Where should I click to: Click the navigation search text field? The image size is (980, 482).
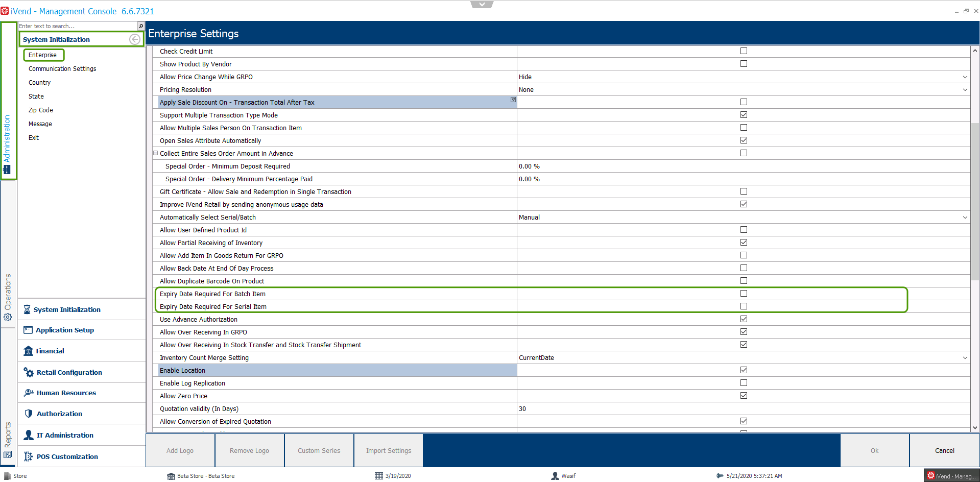(78, 26)
